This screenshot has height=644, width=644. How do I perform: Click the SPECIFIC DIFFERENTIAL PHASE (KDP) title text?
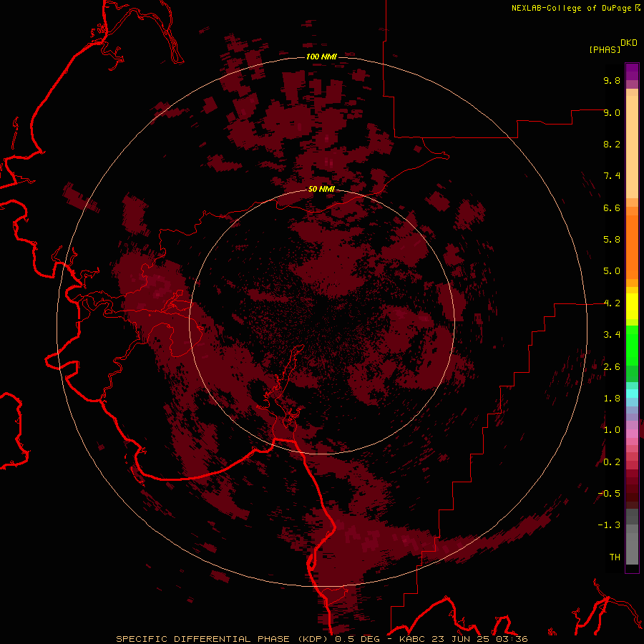tap(223, 639)
